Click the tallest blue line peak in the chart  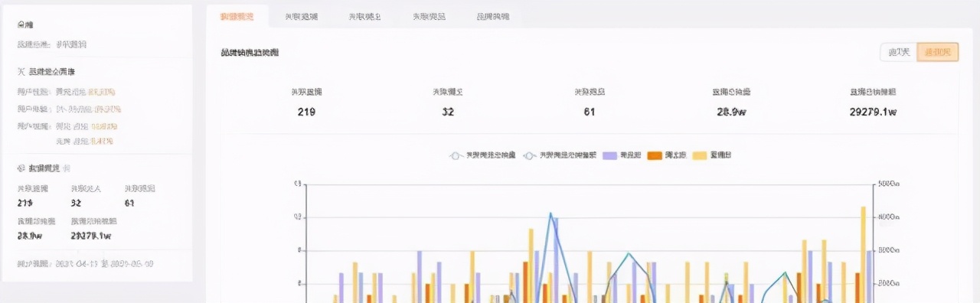click(550, 213)
